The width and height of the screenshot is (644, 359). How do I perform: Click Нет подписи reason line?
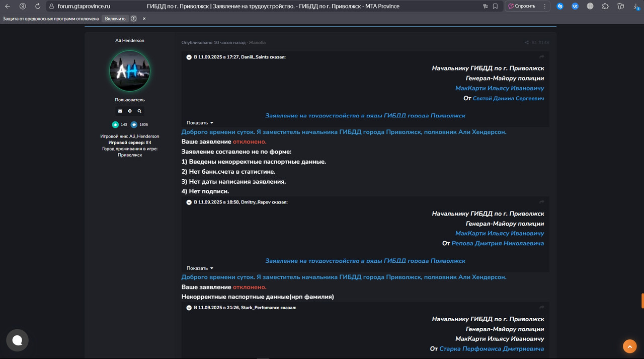pos(205,191)
